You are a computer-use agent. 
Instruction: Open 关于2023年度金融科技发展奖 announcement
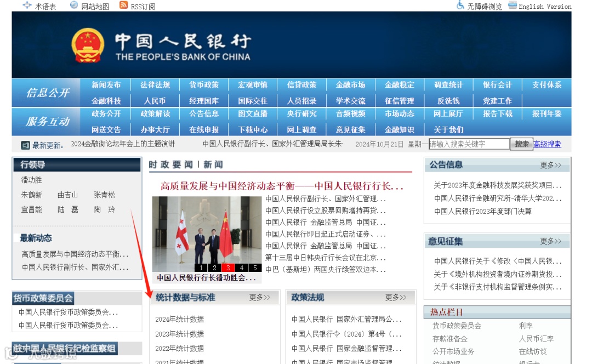(x=498, y=185)
